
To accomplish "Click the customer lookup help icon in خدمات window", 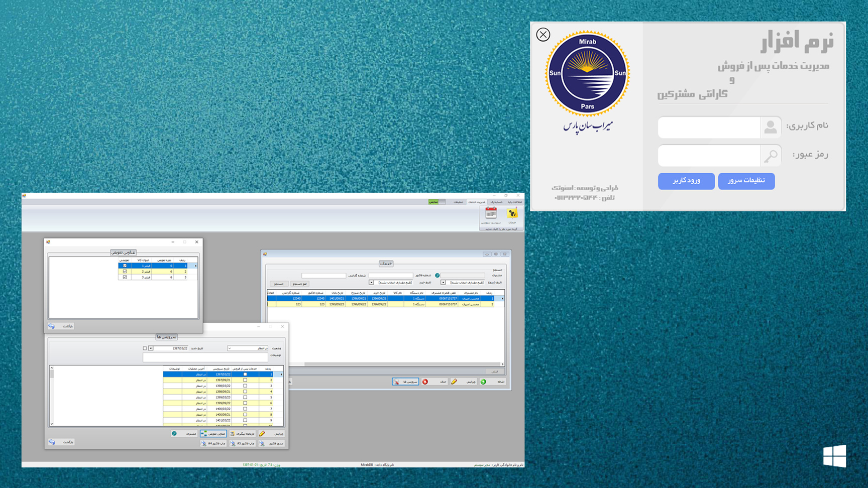I will point(437,275).
